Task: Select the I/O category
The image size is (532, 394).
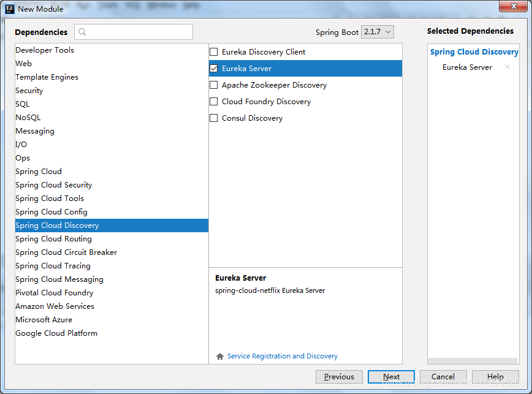Action: (112, 145)
